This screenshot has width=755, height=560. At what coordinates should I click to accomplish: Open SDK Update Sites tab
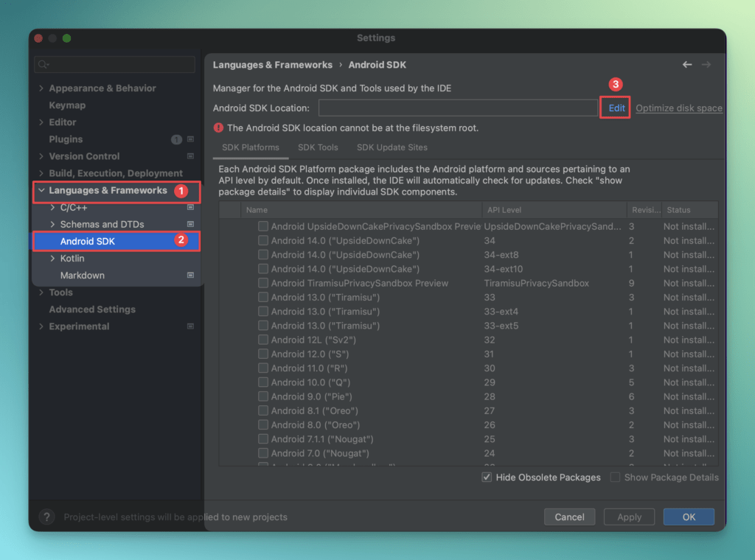coord(392,147)
